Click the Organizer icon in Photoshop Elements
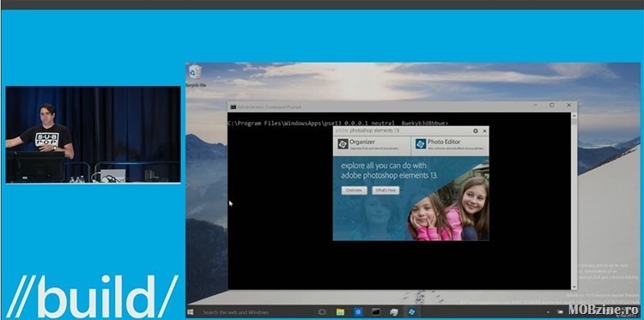The height and width of the screenshot is (320, 644). coord(343,144)
